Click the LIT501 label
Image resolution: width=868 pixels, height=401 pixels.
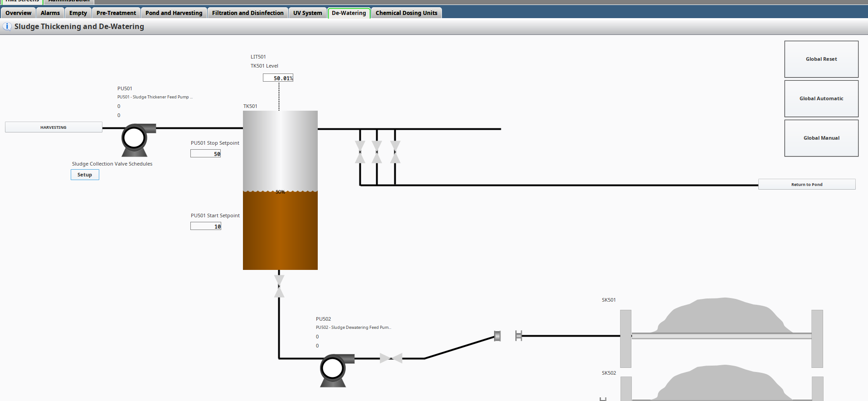pyautogui.click(x=258, y=57)
